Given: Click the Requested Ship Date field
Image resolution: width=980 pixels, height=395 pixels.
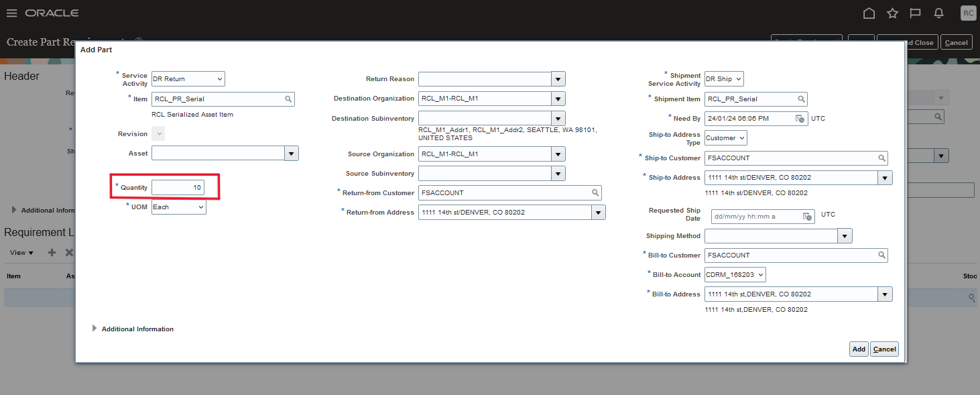Looking at the screenshot, I should [763, 217].
